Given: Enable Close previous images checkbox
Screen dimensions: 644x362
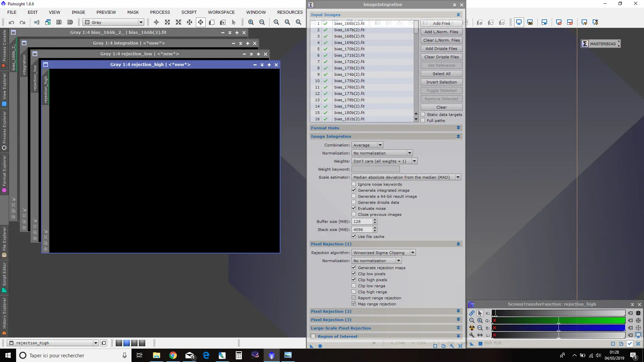Looking at the screenshot, I should [354, 214].
